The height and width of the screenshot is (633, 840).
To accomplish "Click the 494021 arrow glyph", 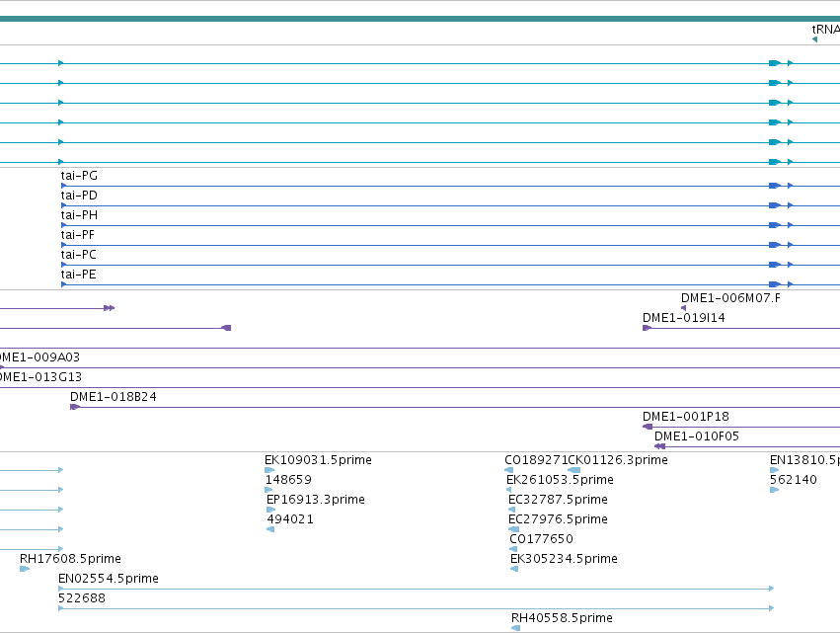I will pos(270,529).
